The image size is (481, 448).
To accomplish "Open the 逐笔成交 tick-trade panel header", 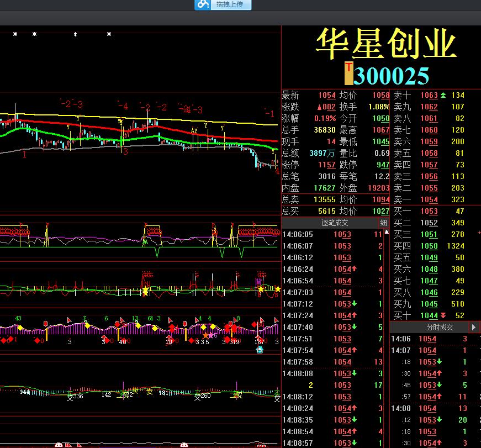I will [x=335, y=223].
